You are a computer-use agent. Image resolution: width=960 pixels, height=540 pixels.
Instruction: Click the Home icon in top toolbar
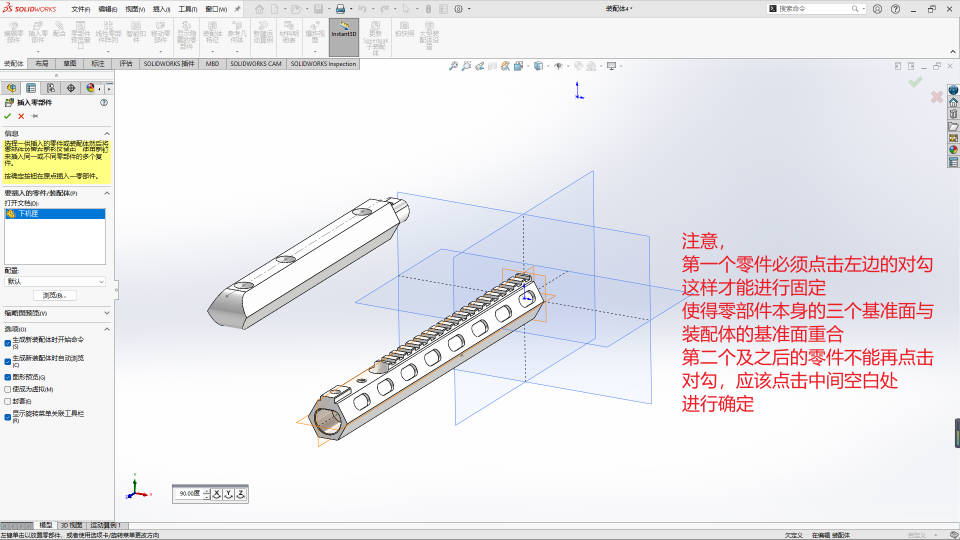[260, 9]
